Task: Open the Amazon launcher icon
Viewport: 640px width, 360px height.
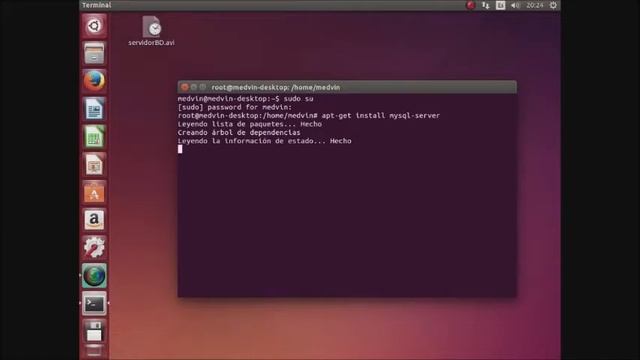Action: click(x=94, y=220)
